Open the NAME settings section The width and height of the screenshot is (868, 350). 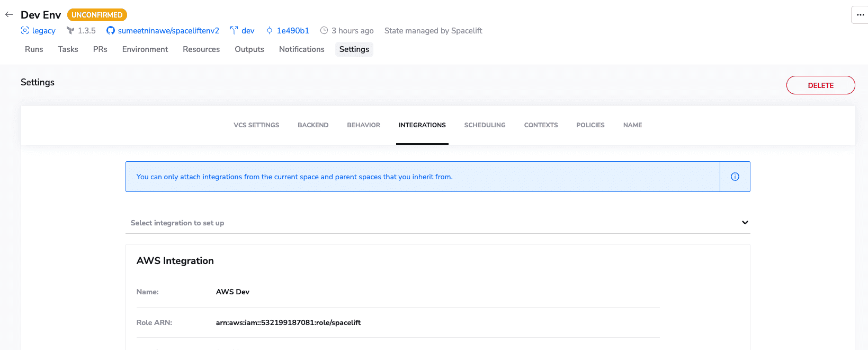pyautogui.click(x=633, y=125)
